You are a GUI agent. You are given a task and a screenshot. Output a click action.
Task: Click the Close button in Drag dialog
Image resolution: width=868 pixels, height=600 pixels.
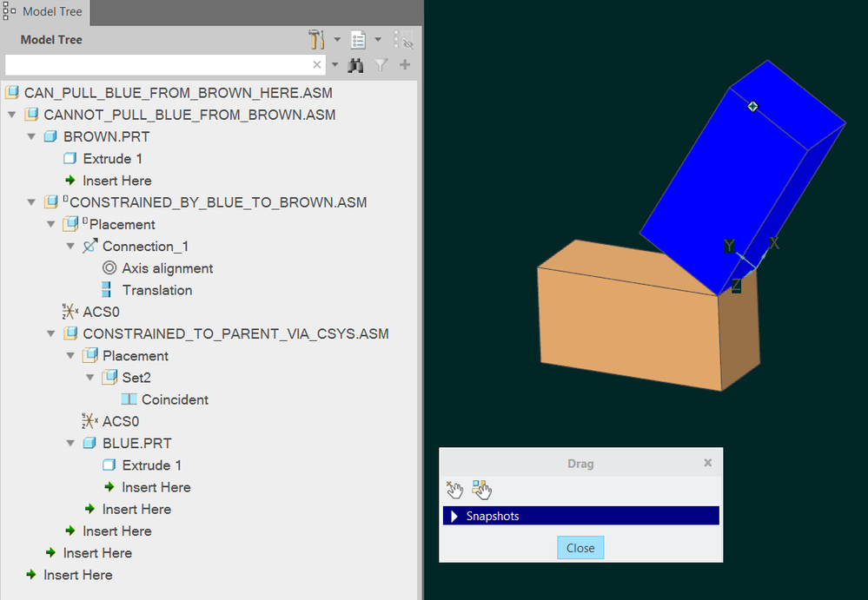[580, 548]
